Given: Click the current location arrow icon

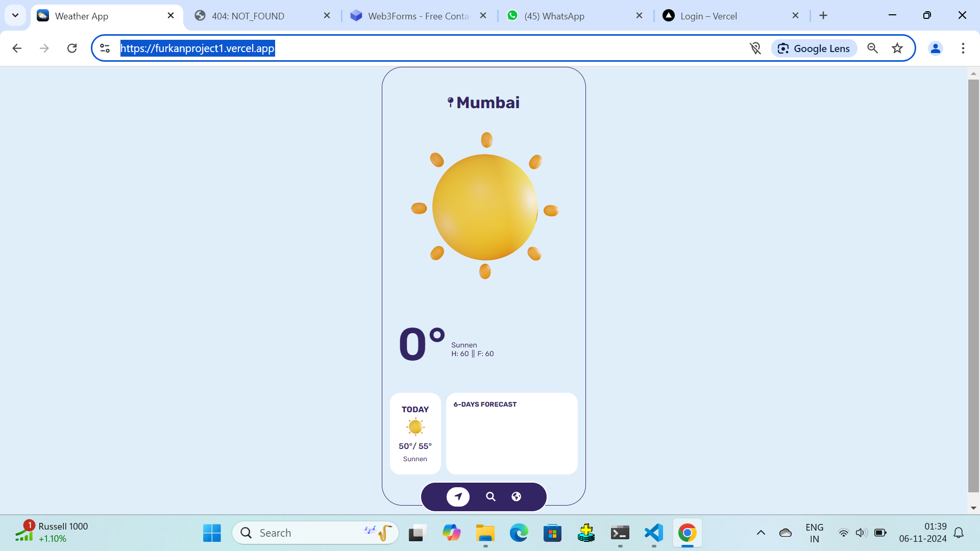Looking at the screenshot, I should coord(458,496).
